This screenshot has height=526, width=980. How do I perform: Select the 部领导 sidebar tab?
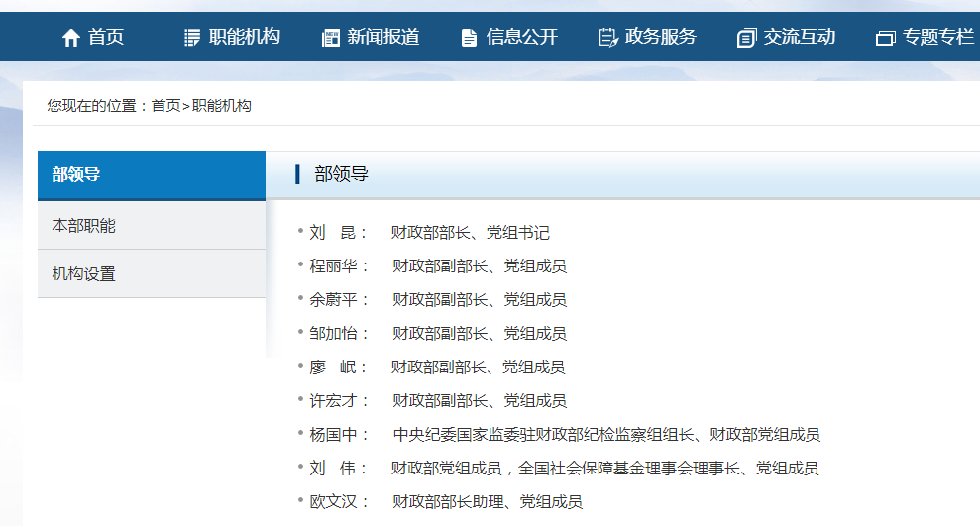click(152, 175)
